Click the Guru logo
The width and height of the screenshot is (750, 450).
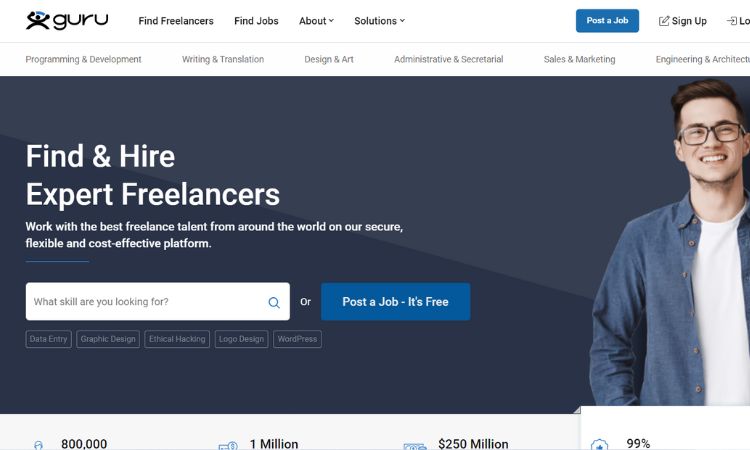(67, 20)
